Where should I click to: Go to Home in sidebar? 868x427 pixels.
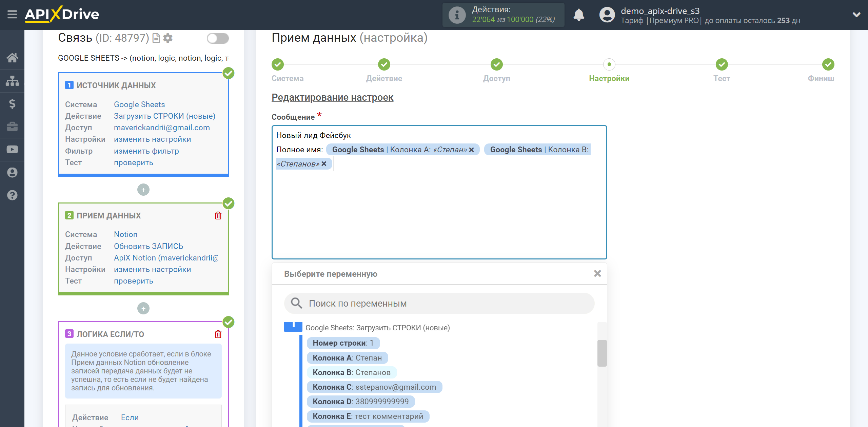point(12,58)
